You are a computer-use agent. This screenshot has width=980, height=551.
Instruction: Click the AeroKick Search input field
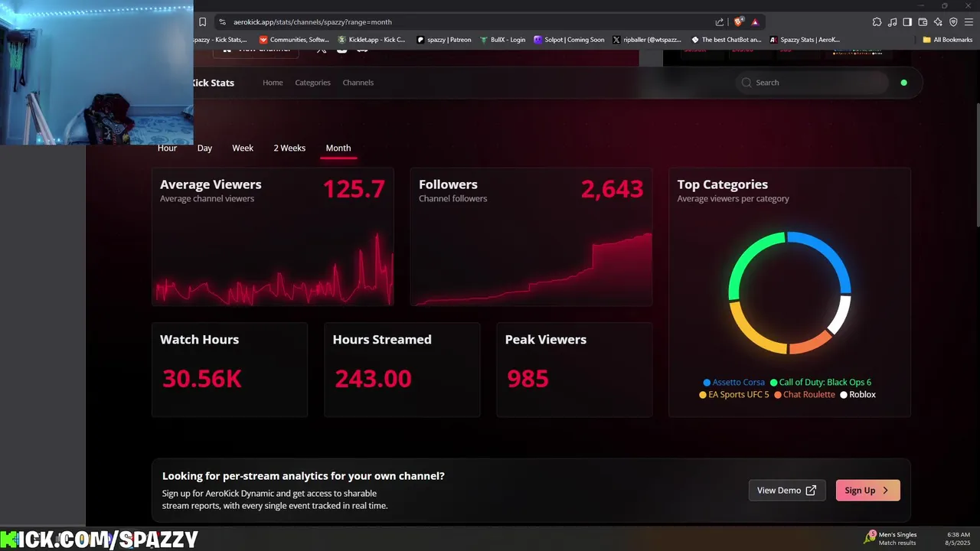click(812, 83)
